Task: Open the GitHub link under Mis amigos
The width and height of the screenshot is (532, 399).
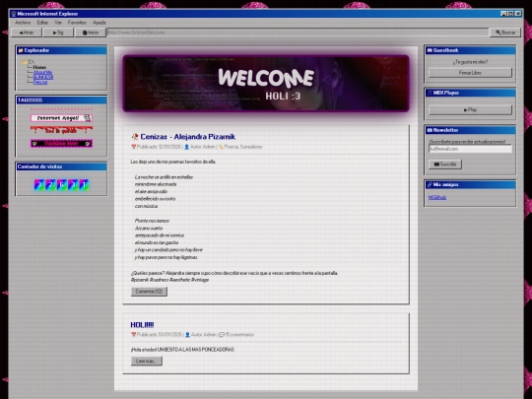Action: (x=437, y=197)
